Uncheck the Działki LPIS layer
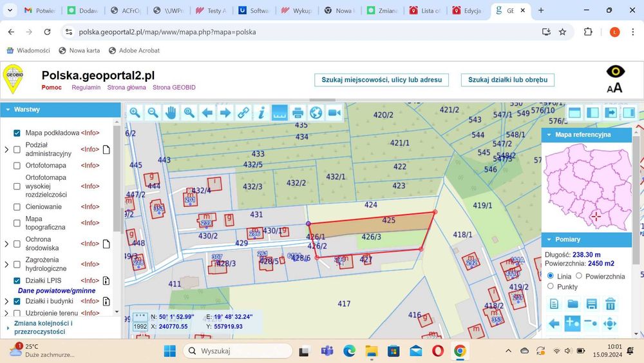Viewport: 644px width, 363px height. click(17, 280)
